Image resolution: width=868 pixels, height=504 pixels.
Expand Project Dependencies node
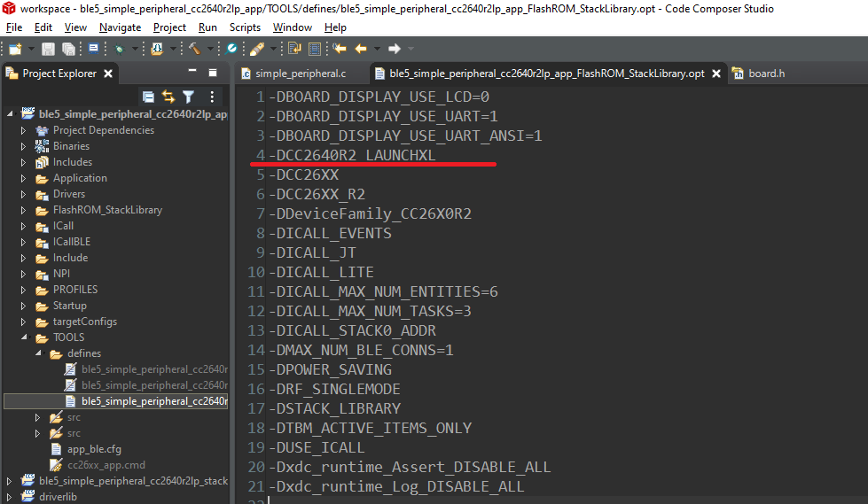[23, 130]
